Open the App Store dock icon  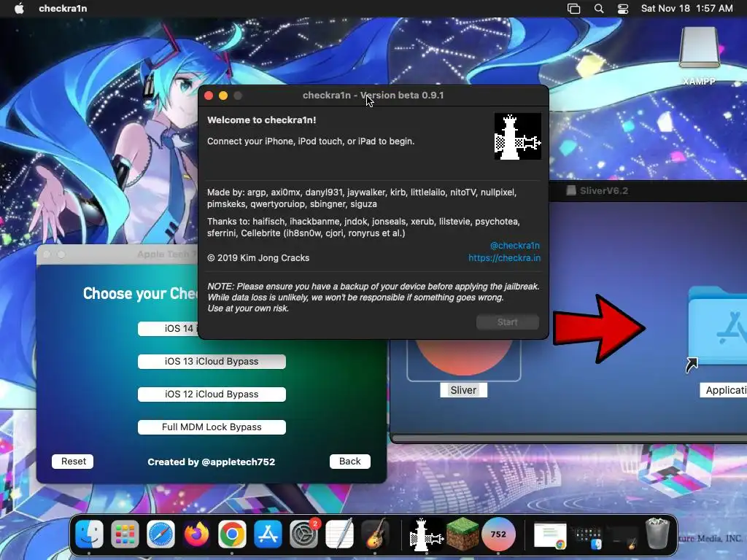[268, 534]
